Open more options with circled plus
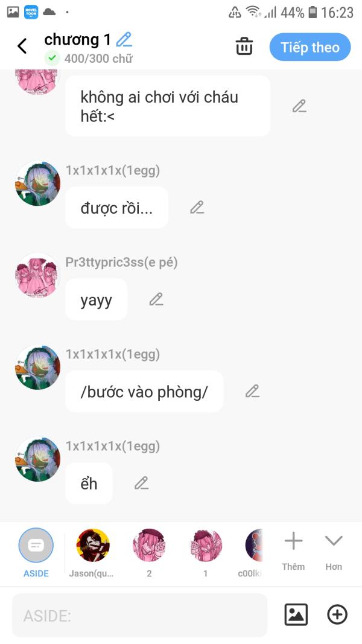 337,614
